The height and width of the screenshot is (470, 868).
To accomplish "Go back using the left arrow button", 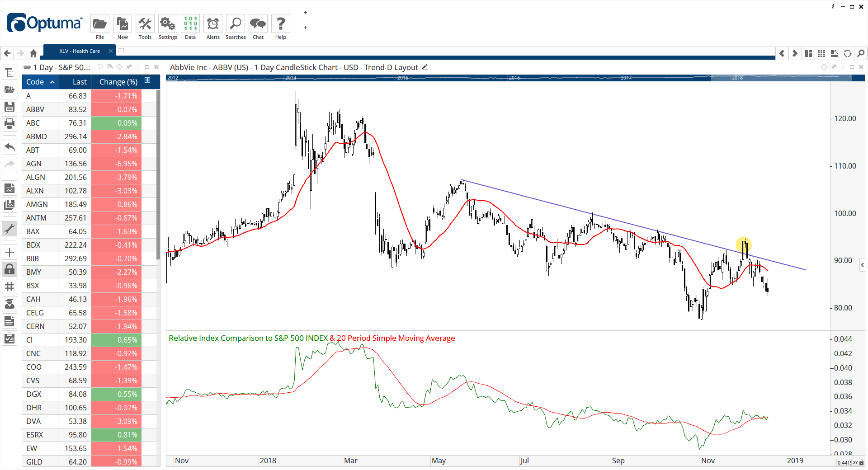I will (7, 53).
